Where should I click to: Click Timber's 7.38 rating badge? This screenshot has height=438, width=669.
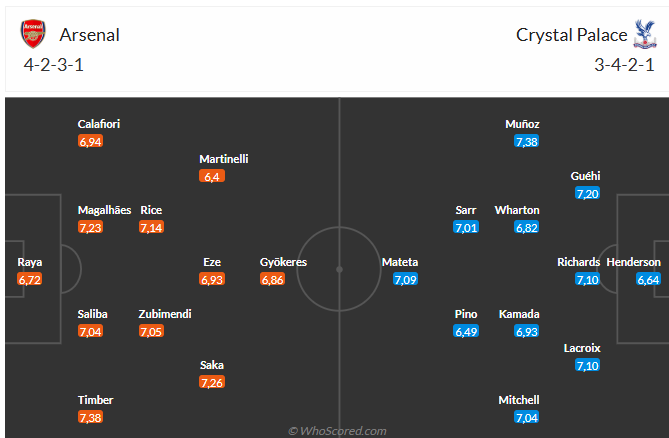[90, 417]
